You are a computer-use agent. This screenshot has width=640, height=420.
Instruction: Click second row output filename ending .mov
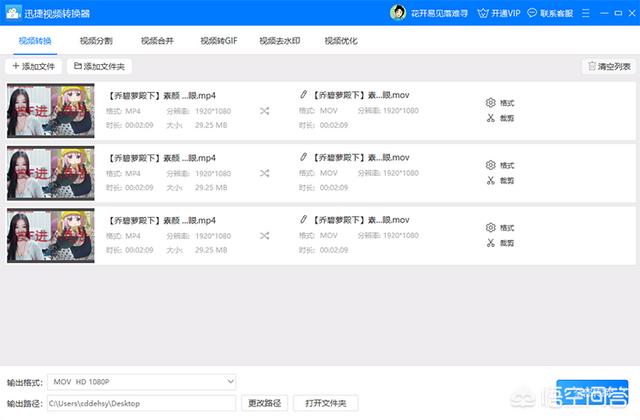[361, 158]
